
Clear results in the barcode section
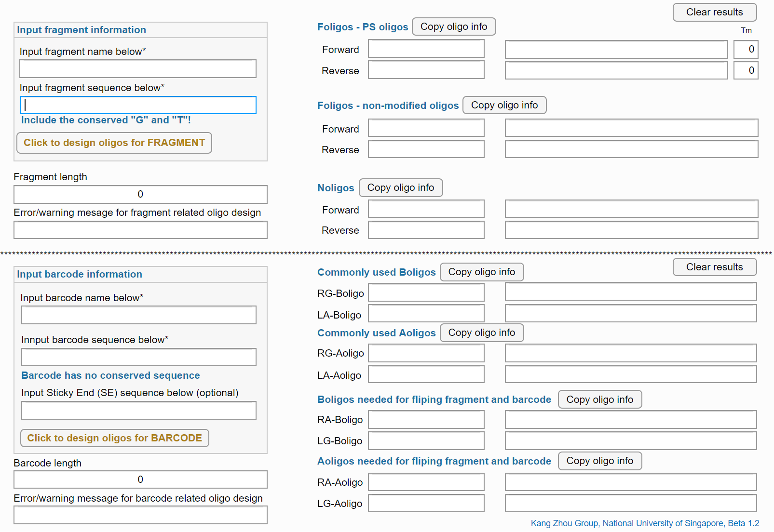[x=715, y=267]
